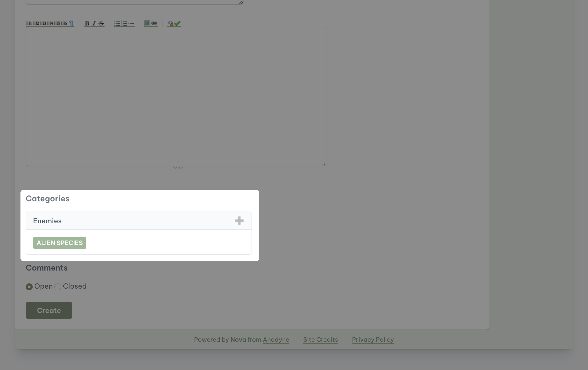Click the H1 heading formatting icon

tap(29, 23)
